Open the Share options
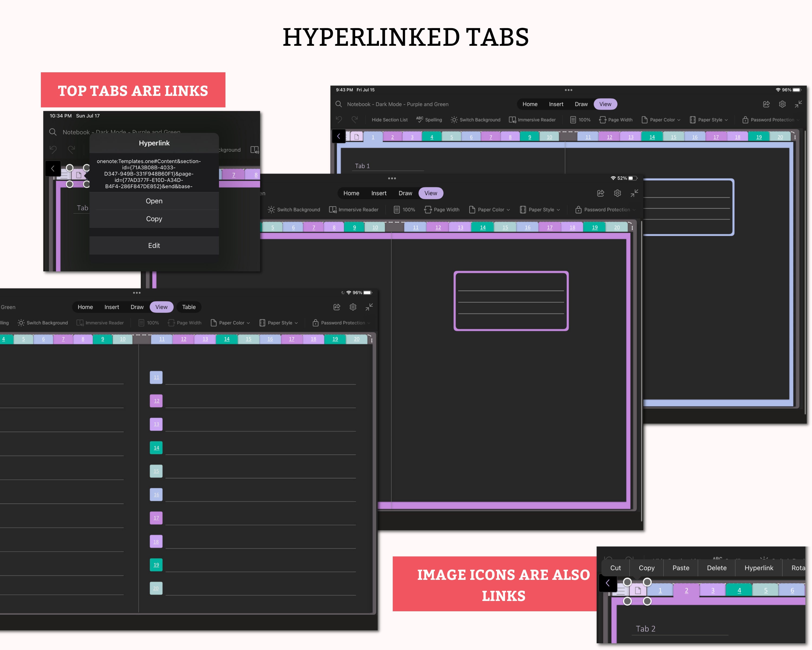This screenshot has height=650, width=812. point(767,104)
